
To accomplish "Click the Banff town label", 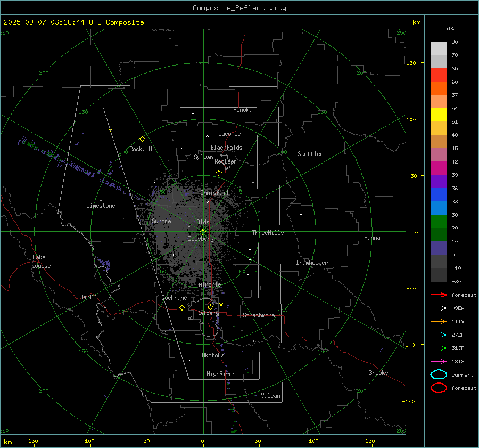I will (x=88, y=297).
